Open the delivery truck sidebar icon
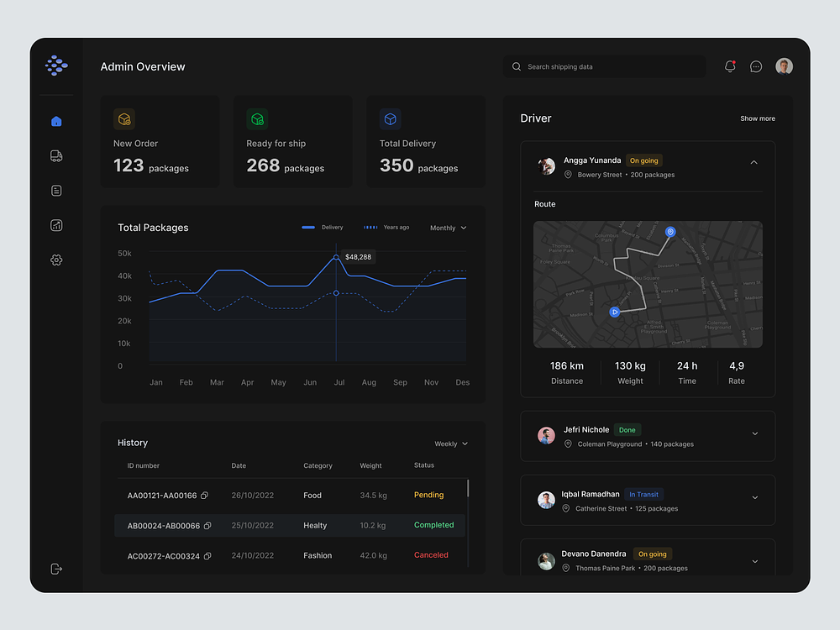840x630 pixels. tap(56, 156)
